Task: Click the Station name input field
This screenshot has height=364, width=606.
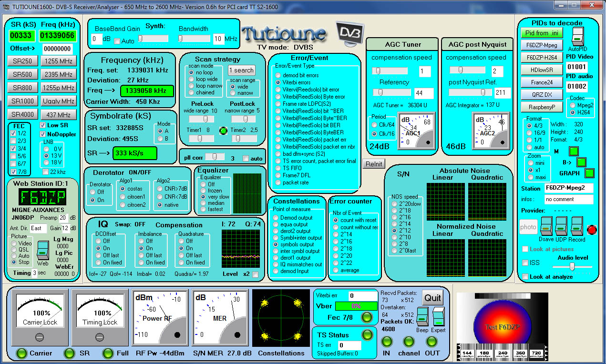Action: (569, 188)
